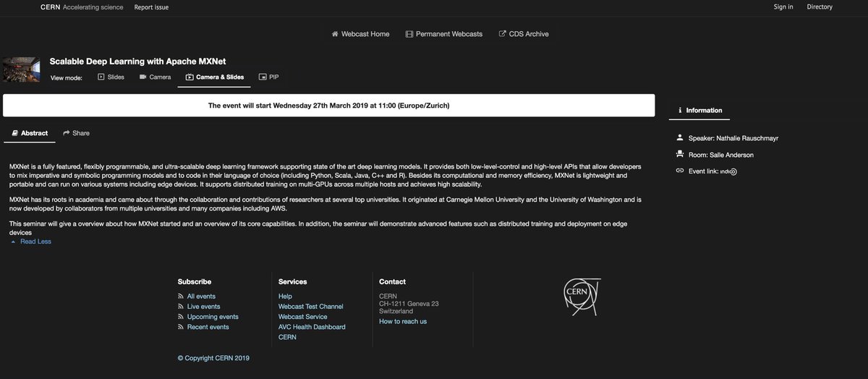The width and height of the screenshot is (868, 379).
Task: Open Permanent Webcasts page
Action: (445, 34)
